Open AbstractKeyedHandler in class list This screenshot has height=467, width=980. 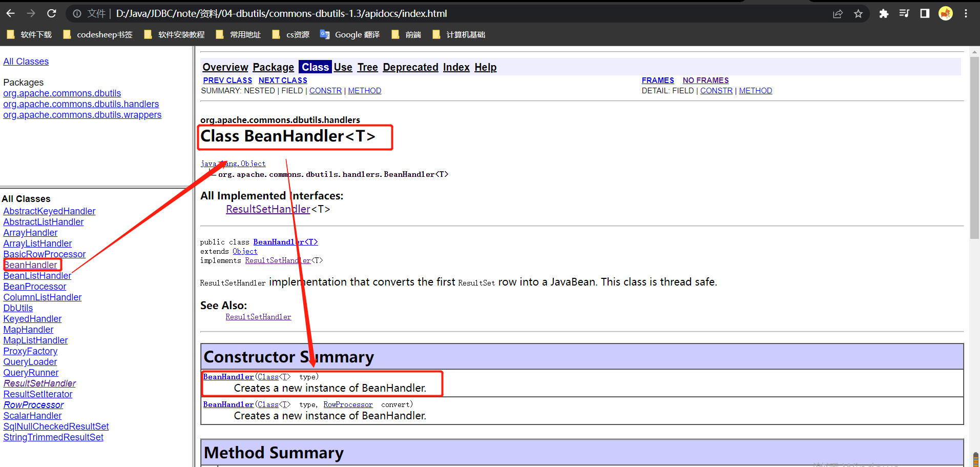pos(49,211)
